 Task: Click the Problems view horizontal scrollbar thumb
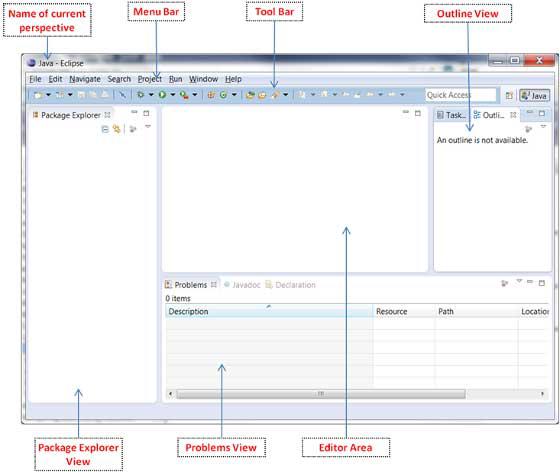coord(321,394)
